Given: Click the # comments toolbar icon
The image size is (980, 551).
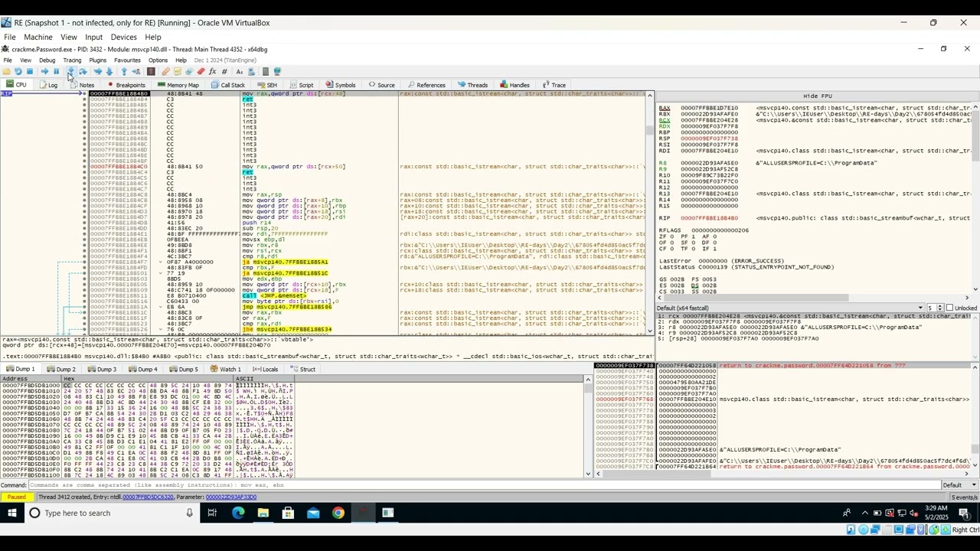Looking at the screenshot, I should point(224,72).
